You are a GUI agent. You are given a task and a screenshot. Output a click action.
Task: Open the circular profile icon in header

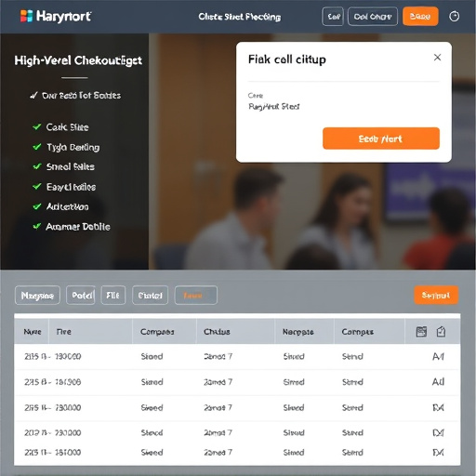pyautogui.click(x=454, y=17)
